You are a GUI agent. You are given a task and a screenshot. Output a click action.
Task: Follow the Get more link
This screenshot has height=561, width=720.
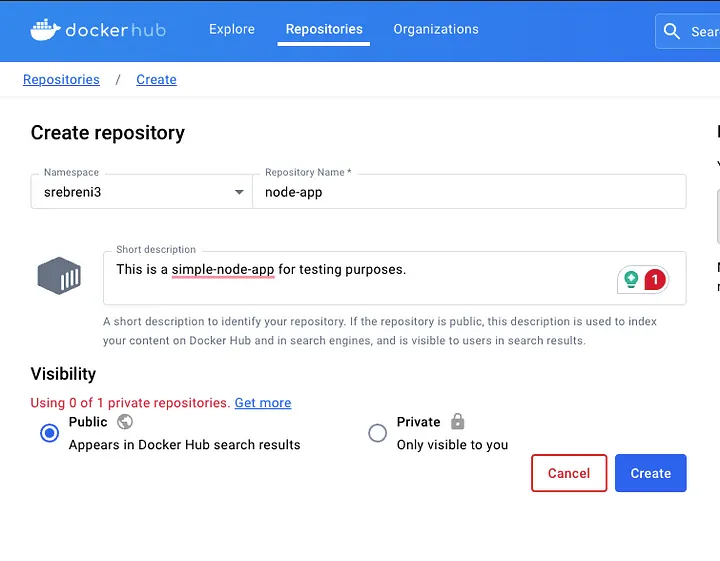click(263, 403)
